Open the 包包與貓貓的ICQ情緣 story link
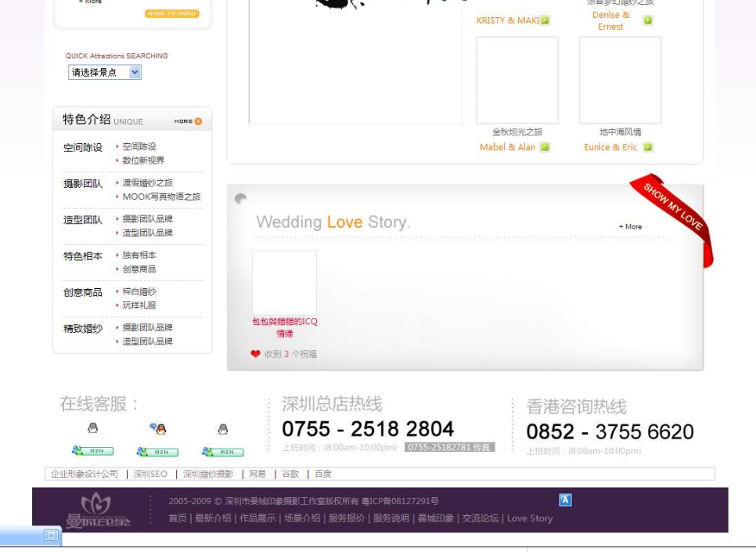The image size is (756, 552). 284,327
